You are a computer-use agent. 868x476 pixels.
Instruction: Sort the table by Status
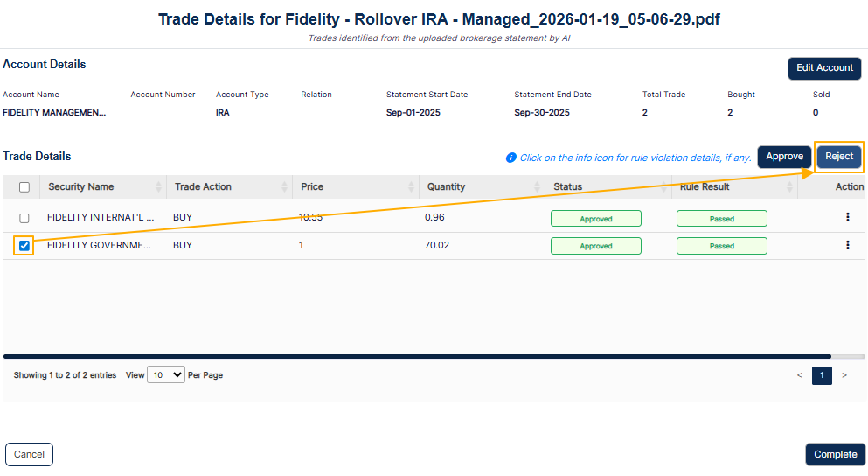pyautogui.click(x=663, y=186)
